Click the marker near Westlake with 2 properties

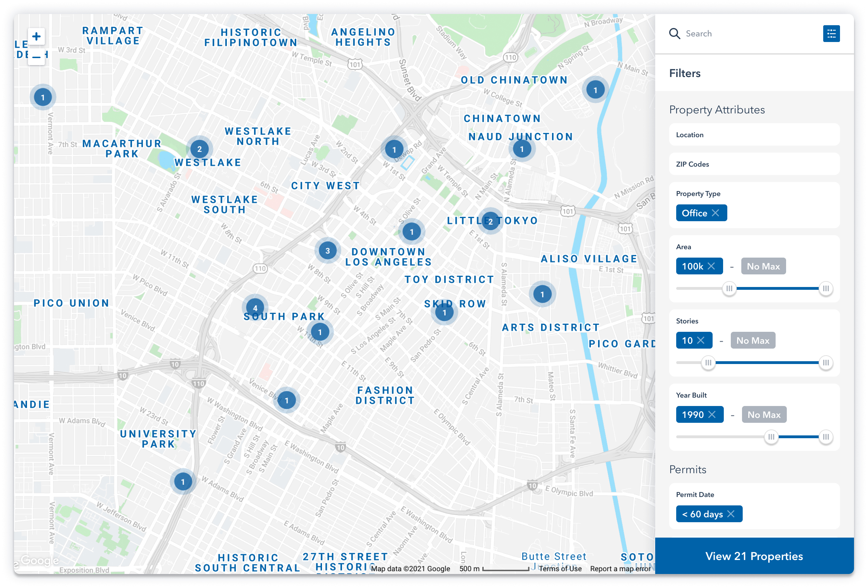click(x=200, y=148)
